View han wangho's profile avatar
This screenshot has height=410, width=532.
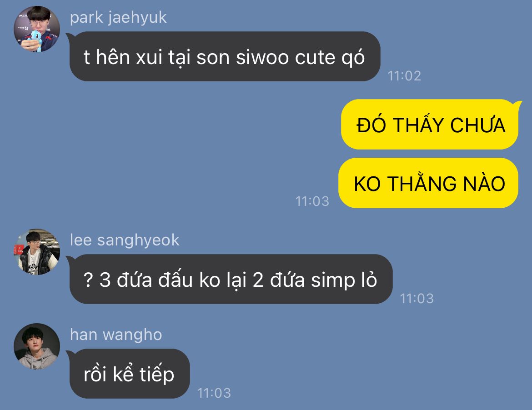click(x=37, y=346)
